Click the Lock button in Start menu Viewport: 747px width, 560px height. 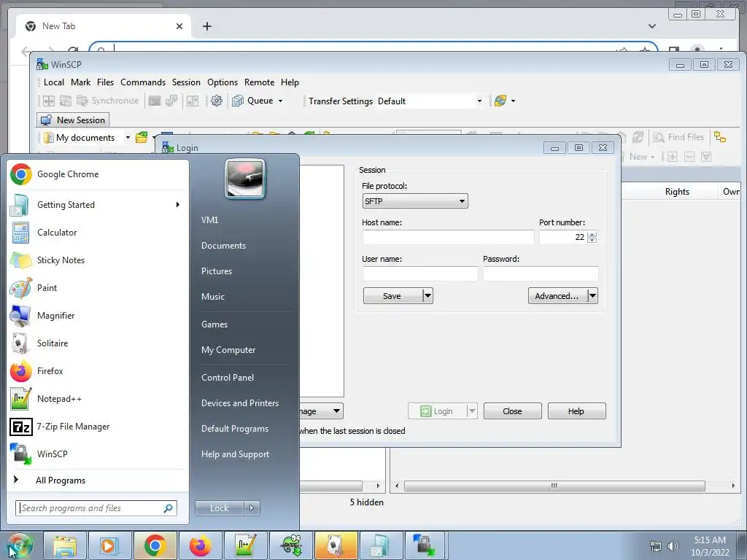pos(220,508)
